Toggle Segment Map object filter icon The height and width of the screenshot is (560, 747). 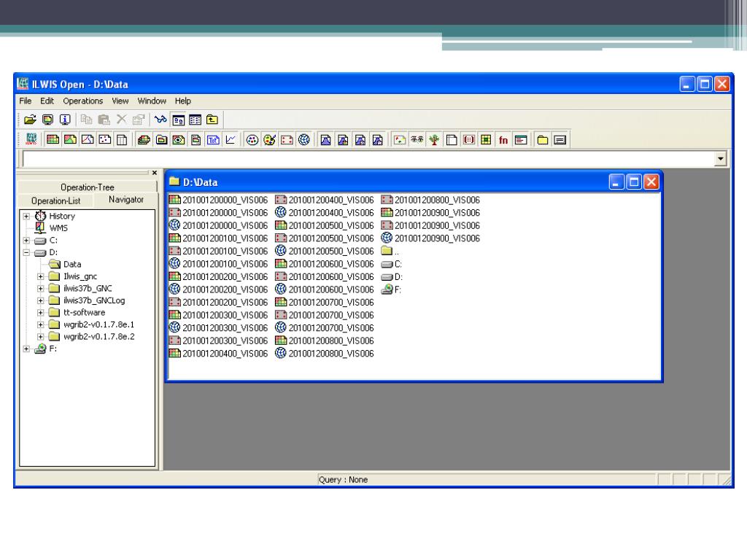pos(88,139)
